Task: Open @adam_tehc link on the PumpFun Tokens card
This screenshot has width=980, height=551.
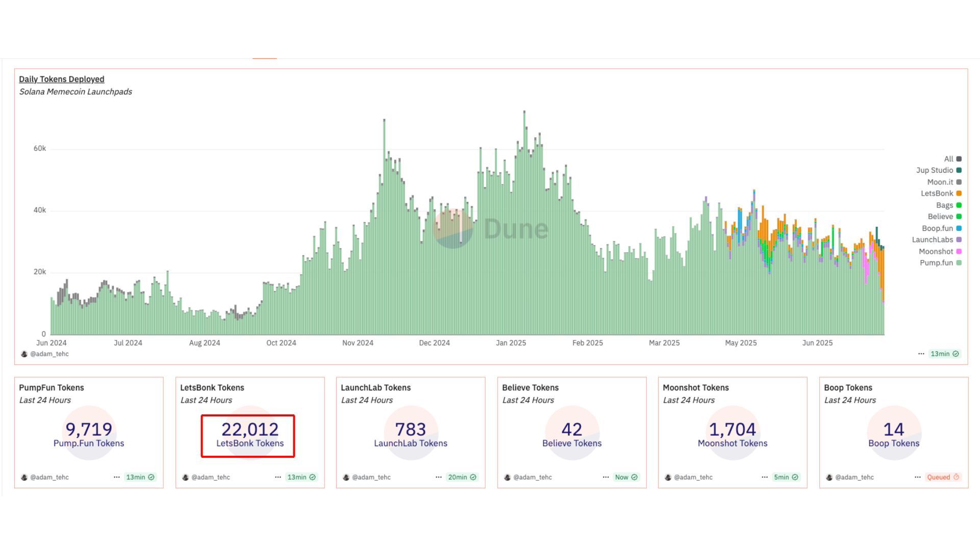Action: click(x=49, y=477)
